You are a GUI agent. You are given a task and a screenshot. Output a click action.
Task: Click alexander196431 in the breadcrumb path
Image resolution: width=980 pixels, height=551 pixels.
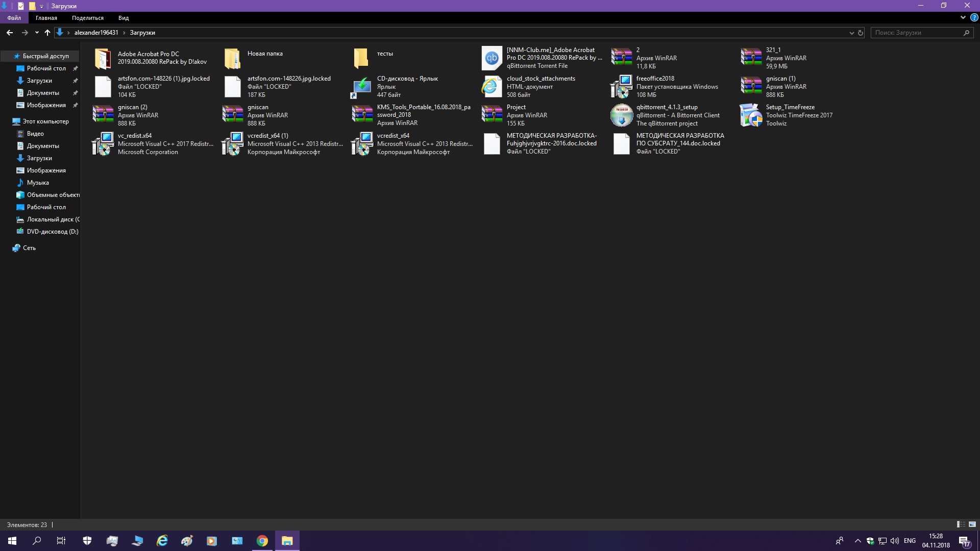(96, 33)
